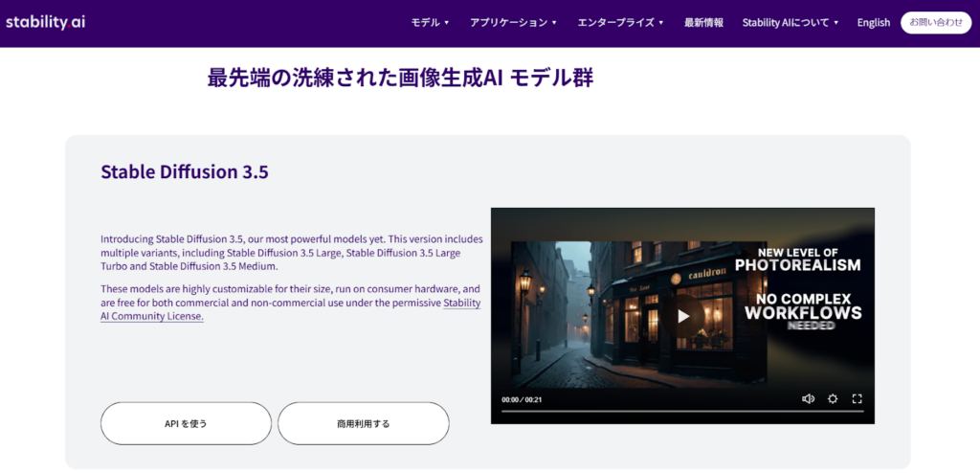Click the paragraph starting 'Introducing Stable Diffusion 3.5'
The height and width of the screenshot is (473, 980).
(x=291, y=253)
